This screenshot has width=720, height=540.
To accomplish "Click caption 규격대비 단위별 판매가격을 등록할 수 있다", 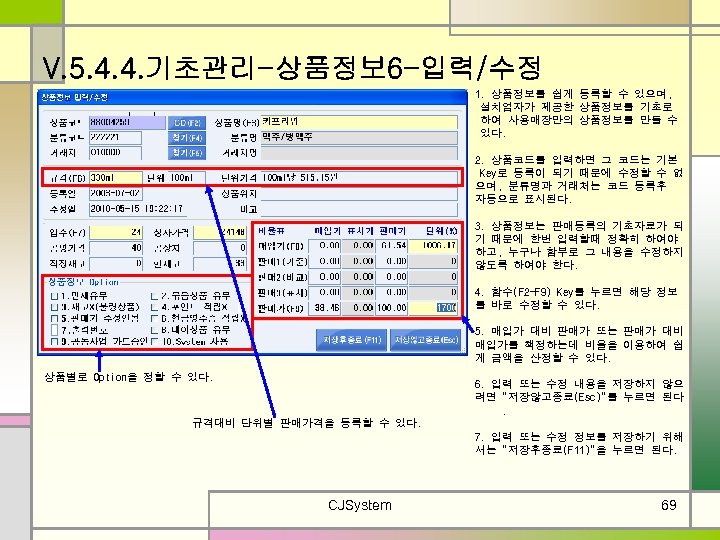I will (x=306, y=423).
